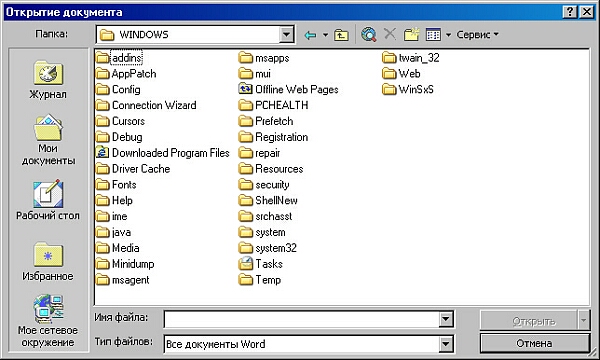Image resolution: width=600 pixels, height=360 pixels.
Task: Select the AppPatch folder
Action: (x=126, y=73)
